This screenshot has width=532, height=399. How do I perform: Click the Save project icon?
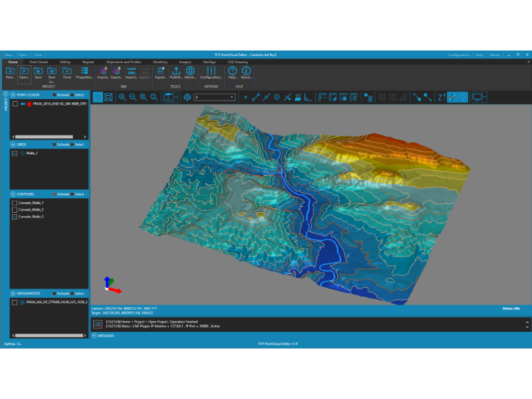click(38, 71)
